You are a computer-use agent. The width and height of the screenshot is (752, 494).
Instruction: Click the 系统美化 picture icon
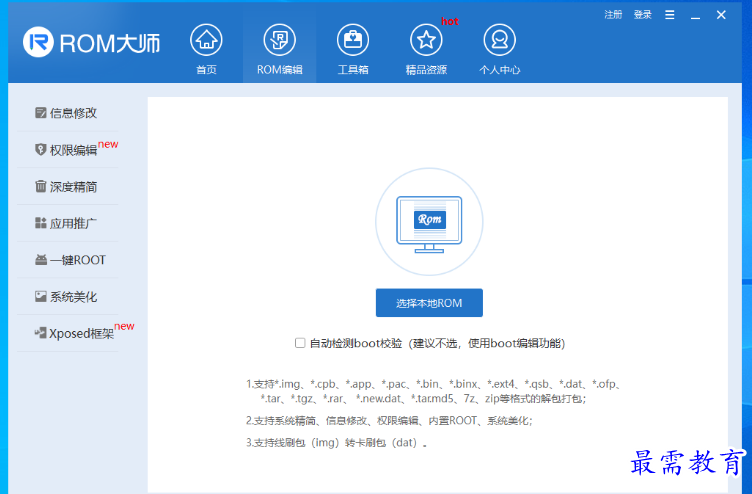(x=41, y=296)
